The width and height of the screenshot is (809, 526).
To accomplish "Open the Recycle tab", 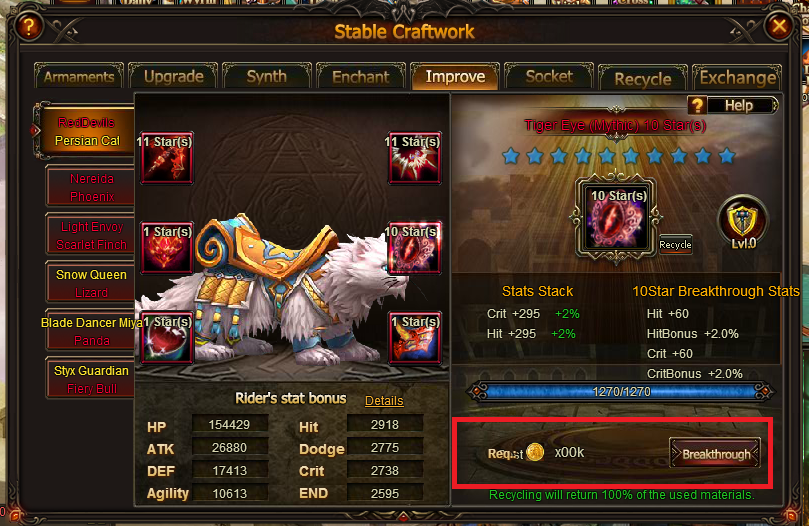I will point(643,78).
